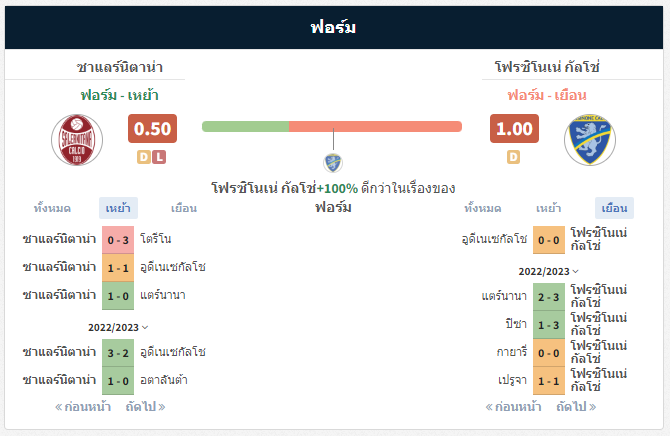The image size is (670, 436).
Task: Click the D form badge under 1.00 rating
Action: pyautogui.click(x=514, y=157)
